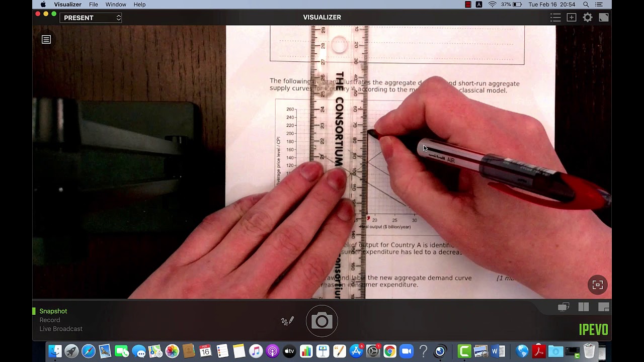Open Contacts from the Dock

189,351
